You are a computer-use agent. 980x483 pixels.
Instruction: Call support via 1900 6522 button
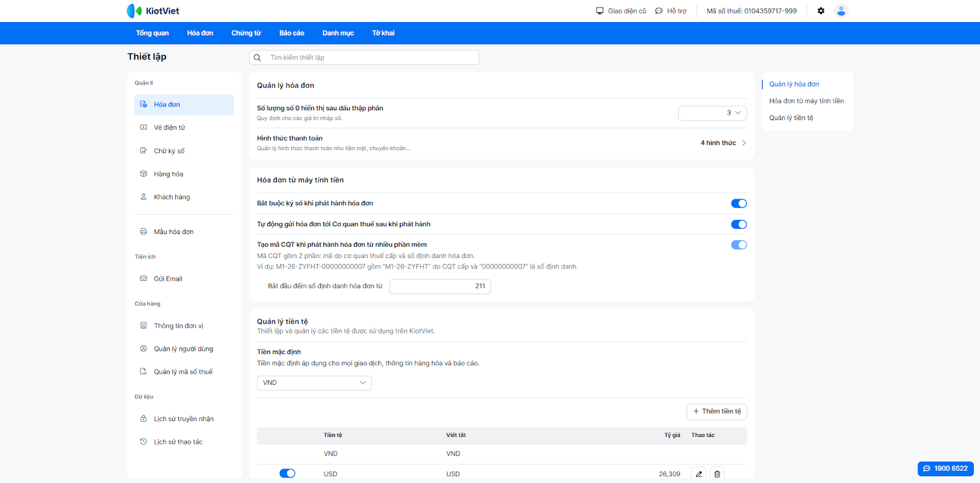pos(945,468)
